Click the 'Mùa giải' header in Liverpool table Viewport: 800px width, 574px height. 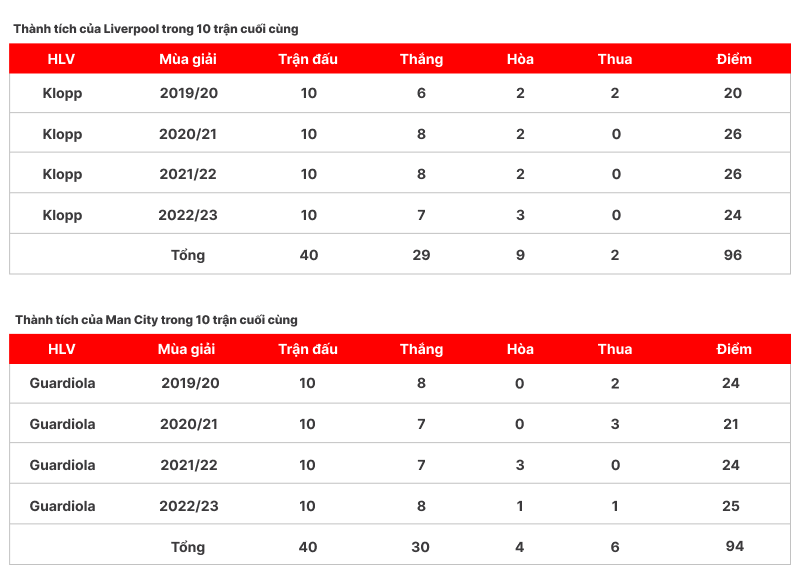click(188, 59)
